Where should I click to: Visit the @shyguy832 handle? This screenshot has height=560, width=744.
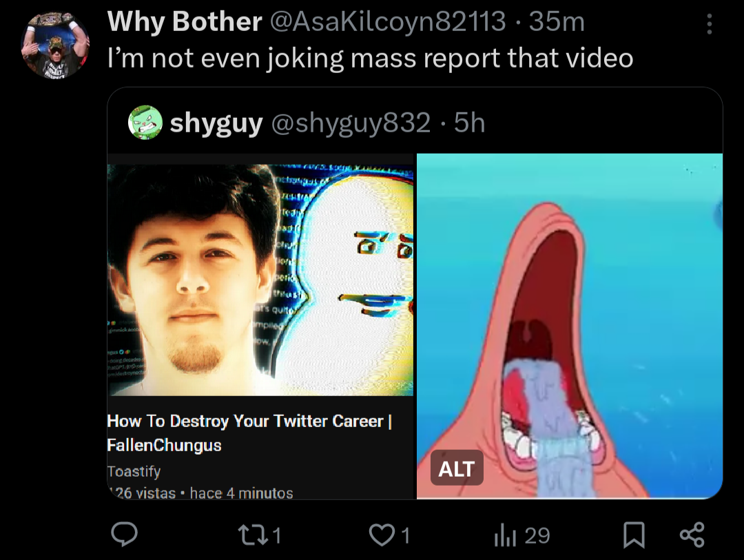coord(351,123)
